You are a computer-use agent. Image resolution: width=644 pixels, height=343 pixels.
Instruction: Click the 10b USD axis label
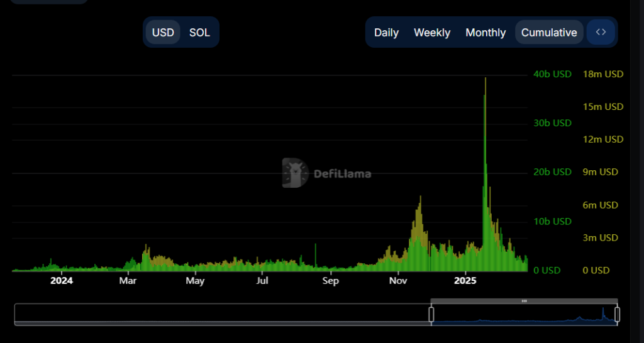552,222
